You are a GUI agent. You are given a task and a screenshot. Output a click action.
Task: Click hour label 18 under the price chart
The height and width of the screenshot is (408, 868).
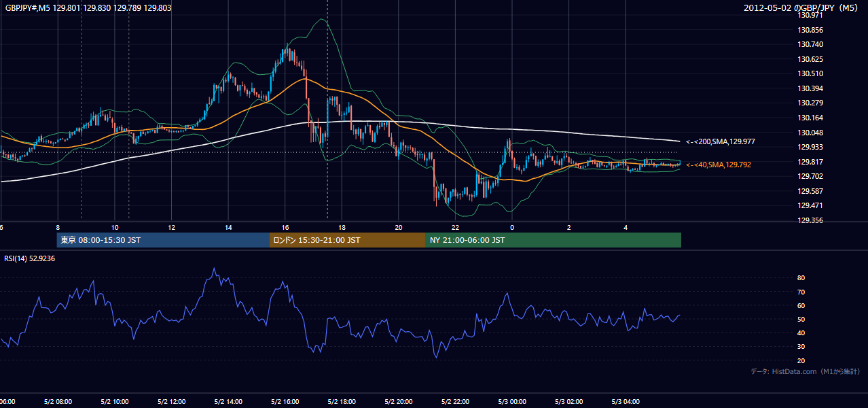342,227
